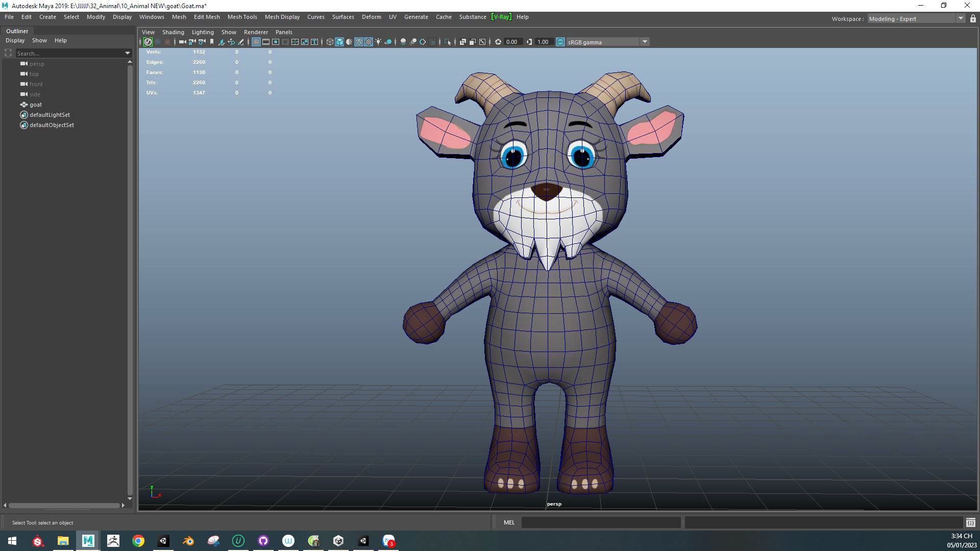Click the Outliner horizontal scrollbar
This screenshot has width=980, height=551.
tap(64, 506)
